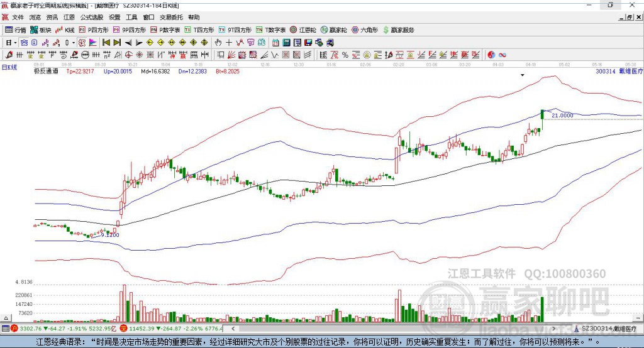The image size is (644, 348).
Task: Select the red fan lines tool
Action: pos(231,55)
